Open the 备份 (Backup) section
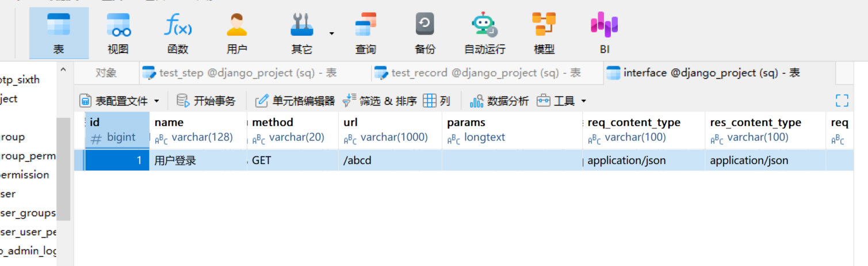 pos(425,33)
